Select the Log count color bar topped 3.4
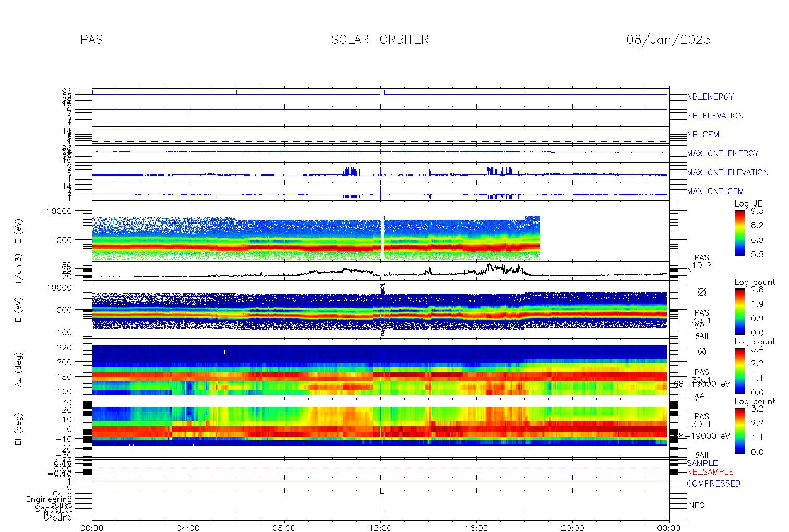This screenshot has height=532, width=789. point(739,371)
